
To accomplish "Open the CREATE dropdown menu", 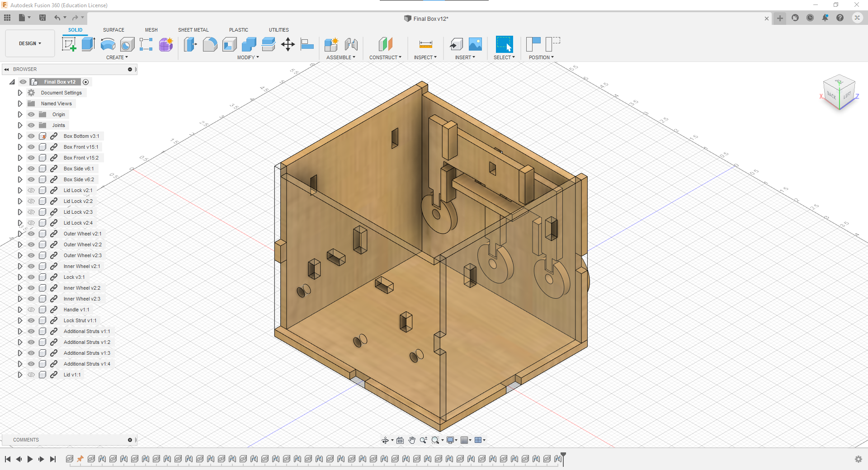I will (117, 57).
